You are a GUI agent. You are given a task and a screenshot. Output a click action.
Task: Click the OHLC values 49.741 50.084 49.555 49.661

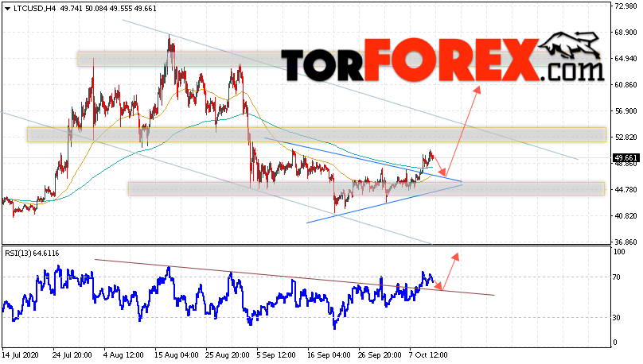click(108, 9)
